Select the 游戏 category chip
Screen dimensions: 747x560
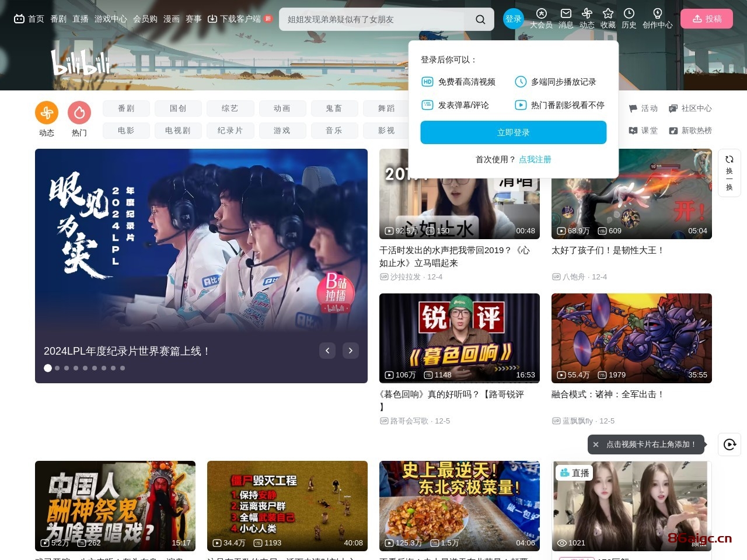coord(282,131)
